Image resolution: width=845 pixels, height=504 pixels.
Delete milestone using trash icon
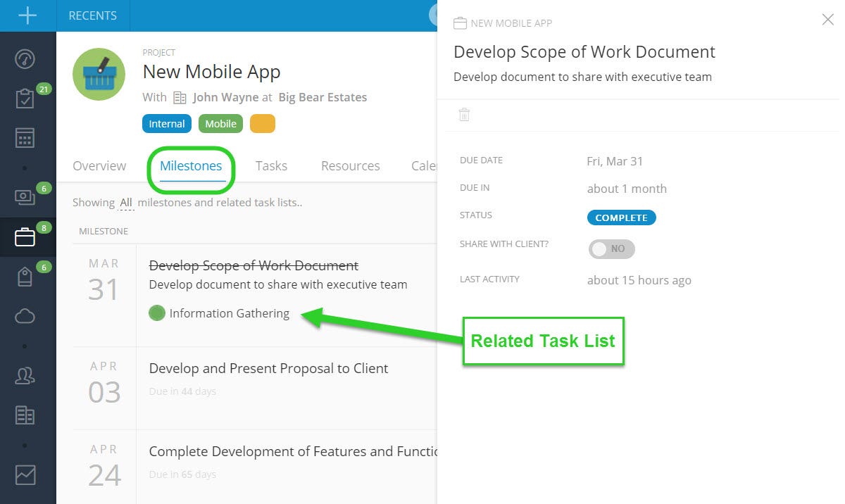click(x=464, y=115)
